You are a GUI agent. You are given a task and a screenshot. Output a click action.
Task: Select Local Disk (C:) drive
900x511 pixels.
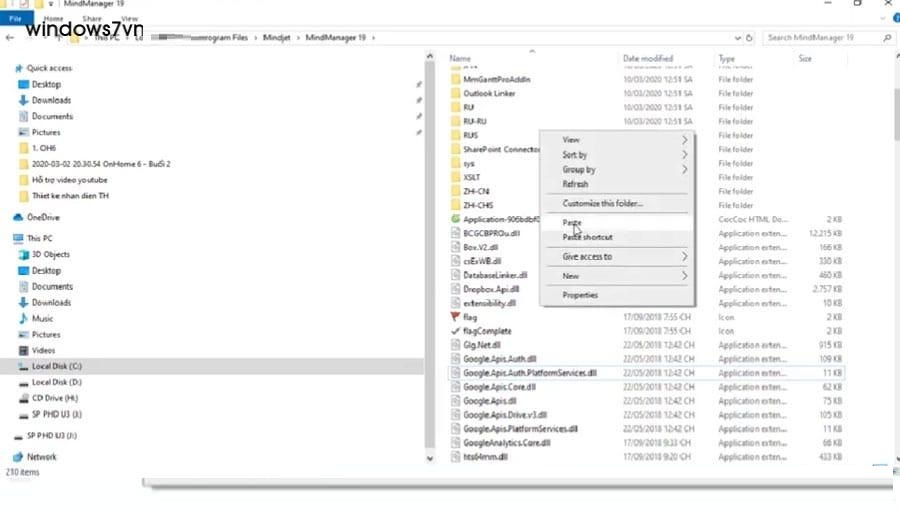click(57, 366)
